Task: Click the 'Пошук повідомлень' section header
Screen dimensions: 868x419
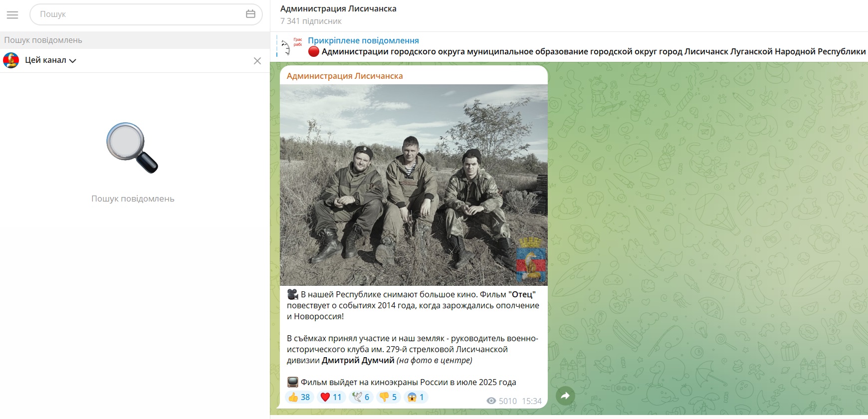Action: tap(135, 40)
